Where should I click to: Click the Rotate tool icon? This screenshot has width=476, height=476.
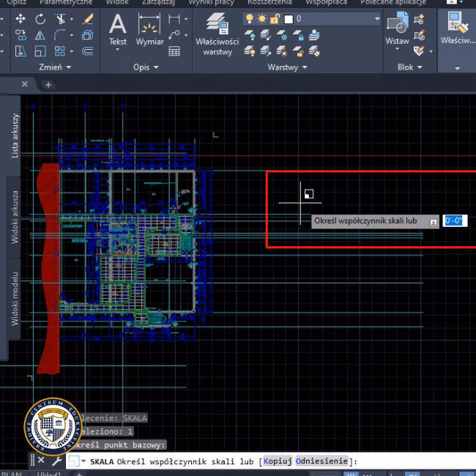[40, 18]
